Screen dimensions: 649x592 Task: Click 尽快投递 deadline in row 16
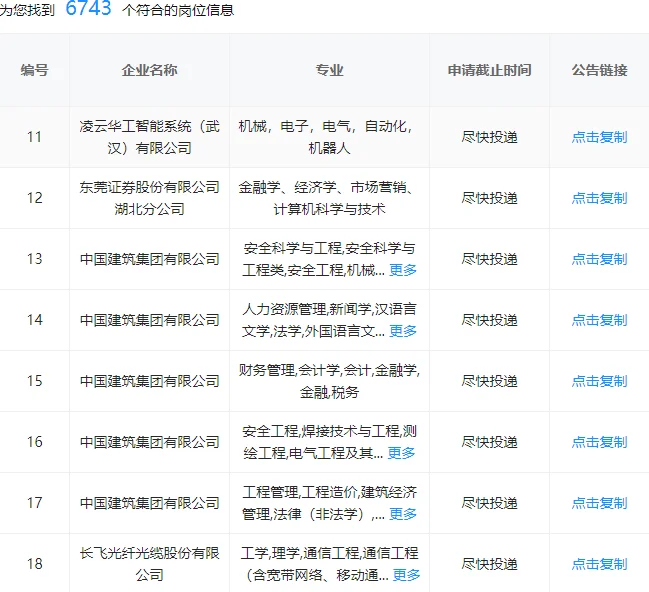tap(490, 442)
